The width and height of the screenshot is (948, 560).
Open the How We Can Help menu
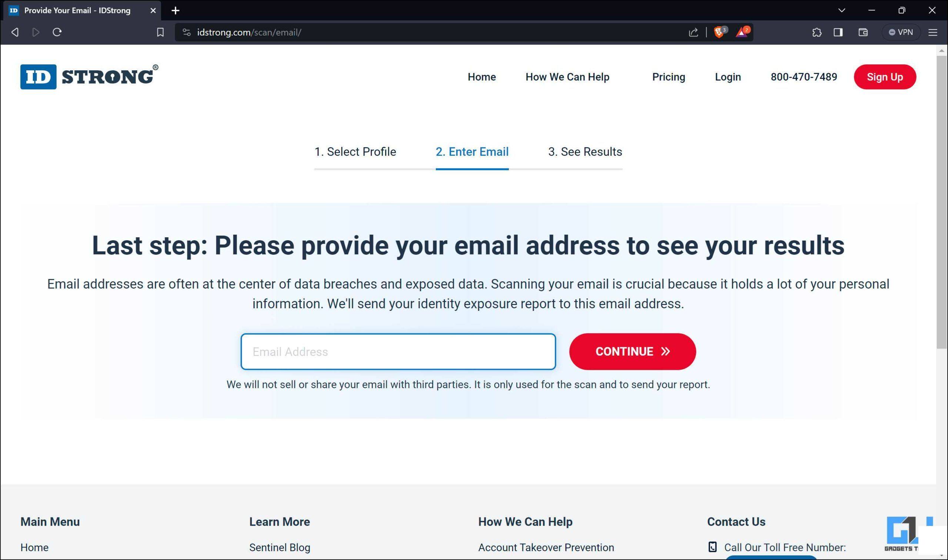click(x=567, y=77)
